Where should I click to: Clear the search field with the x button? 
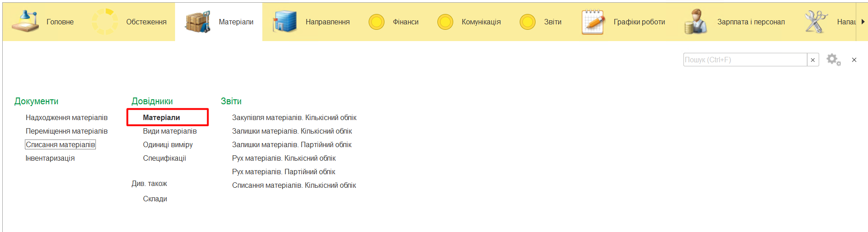pyautogui.click(x=813, y=60)
